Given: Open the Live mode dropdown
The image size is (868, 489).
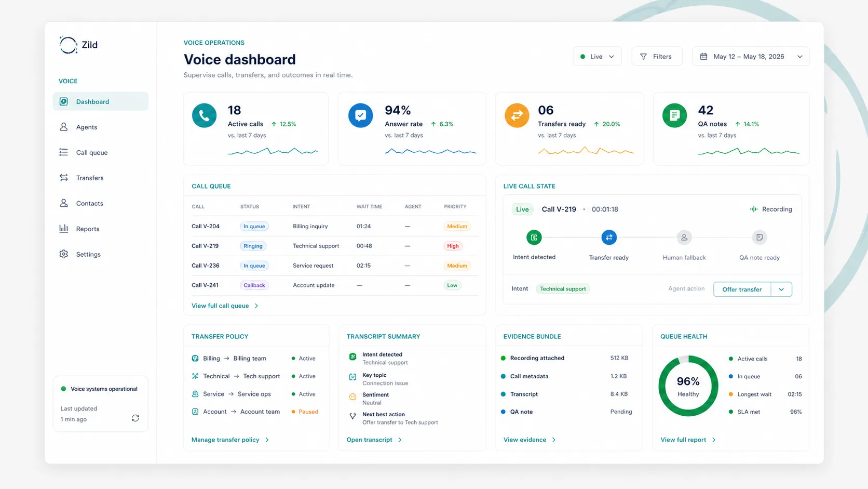Looking at the screenshot, I should click(x=597, y=56).
